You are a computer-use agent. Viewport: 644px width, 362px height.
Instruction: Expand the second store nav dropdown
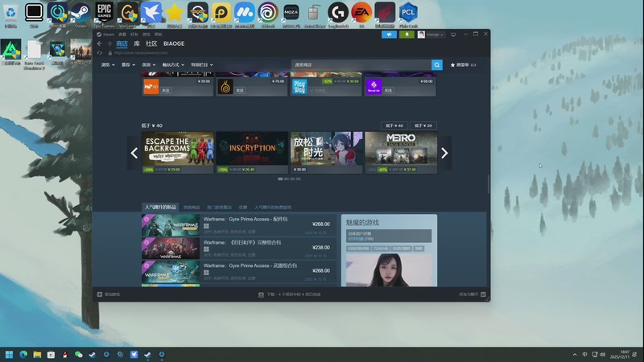(128, 65)
